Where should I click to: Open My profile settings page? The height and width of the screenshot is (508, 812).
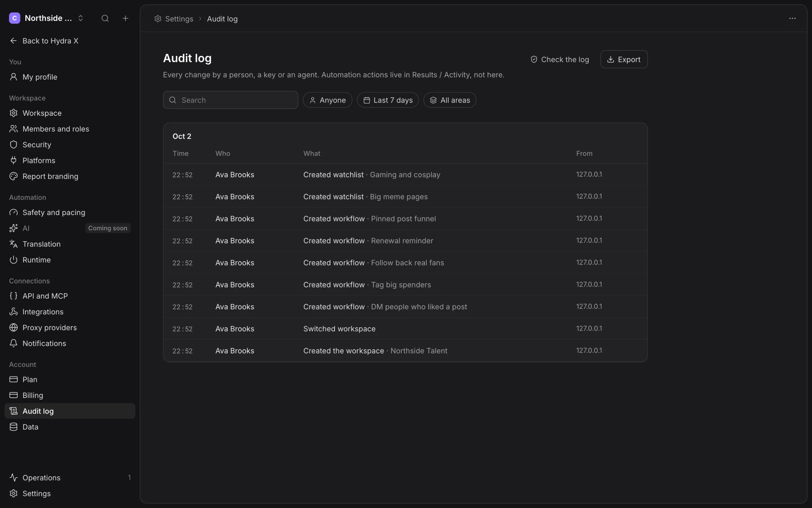pos(70,77)
